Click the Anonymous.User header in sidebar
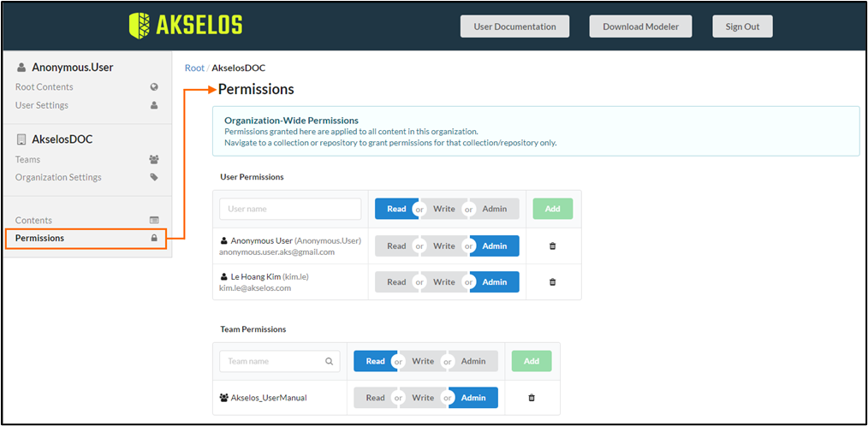 (72, 68)
